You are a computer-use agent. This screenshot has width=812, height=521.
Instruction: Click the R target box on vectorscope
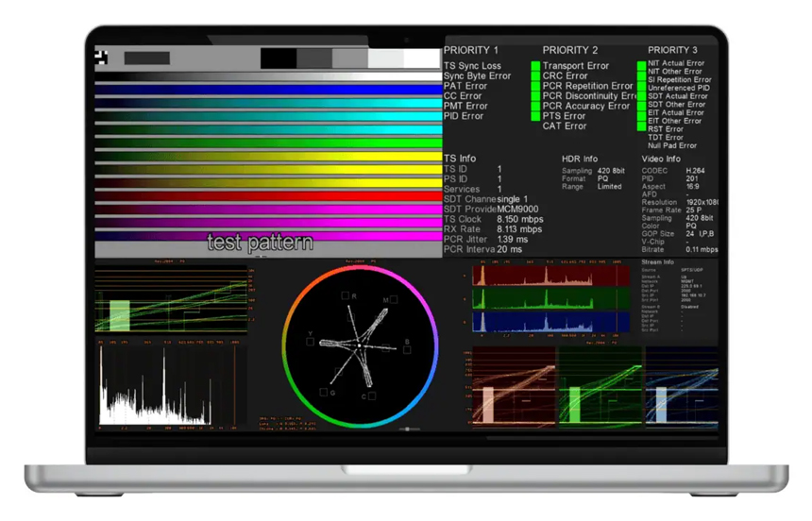click(346, 296)
